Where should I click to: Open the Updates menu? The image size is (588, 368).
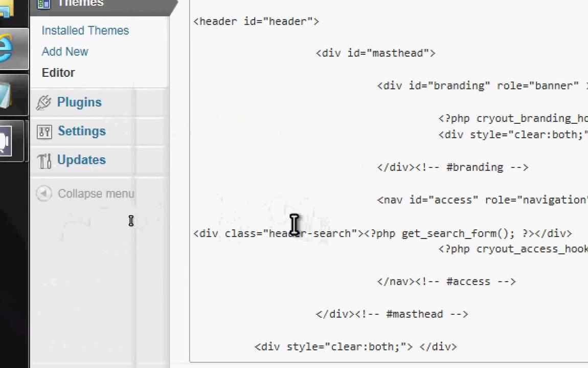click(x=81, y=160)
